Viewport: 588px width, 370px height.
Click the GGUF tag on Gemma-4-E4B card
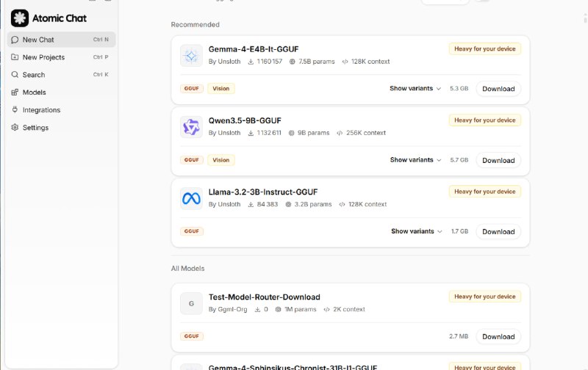click(192, 88)
